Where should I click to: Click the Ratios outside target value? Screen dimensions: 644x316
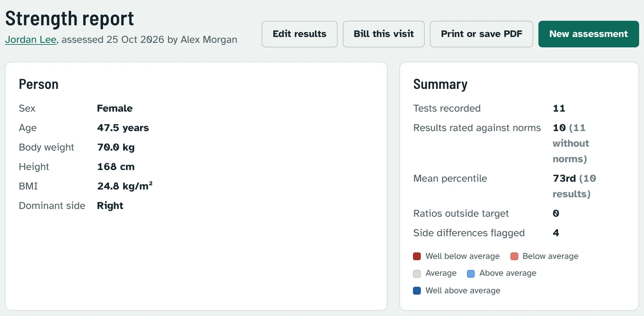(556, 213)
